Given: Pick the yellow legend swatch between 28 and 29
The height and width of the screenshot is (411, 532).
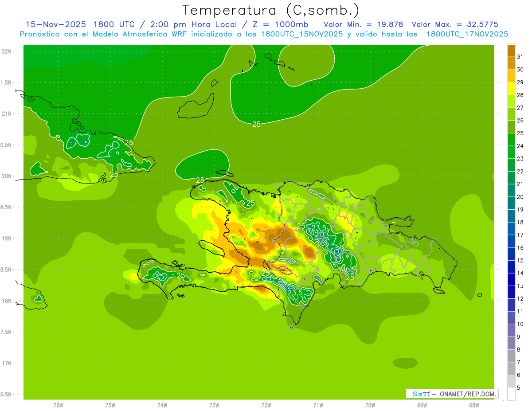Looking at the screenshot, I should coord(511,89).
